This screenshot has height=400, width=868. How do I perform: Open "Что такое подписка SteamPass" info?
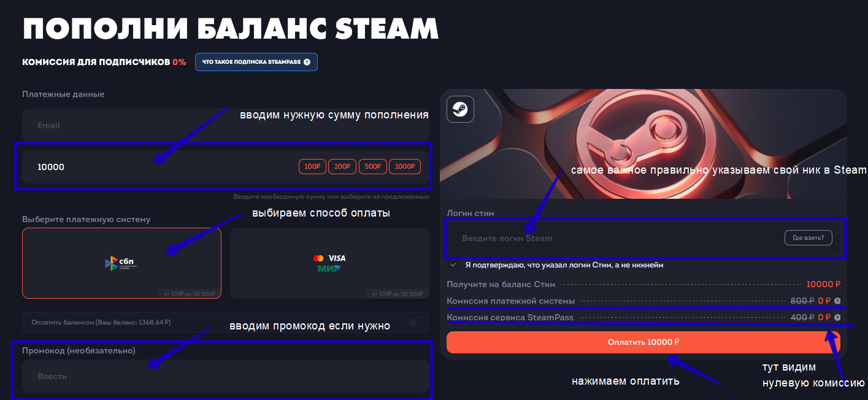(x=256, y=62)
